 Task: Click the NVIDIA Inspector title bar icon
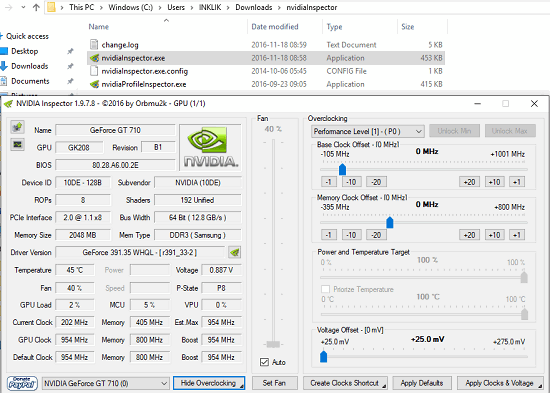[x=8, y=104]
